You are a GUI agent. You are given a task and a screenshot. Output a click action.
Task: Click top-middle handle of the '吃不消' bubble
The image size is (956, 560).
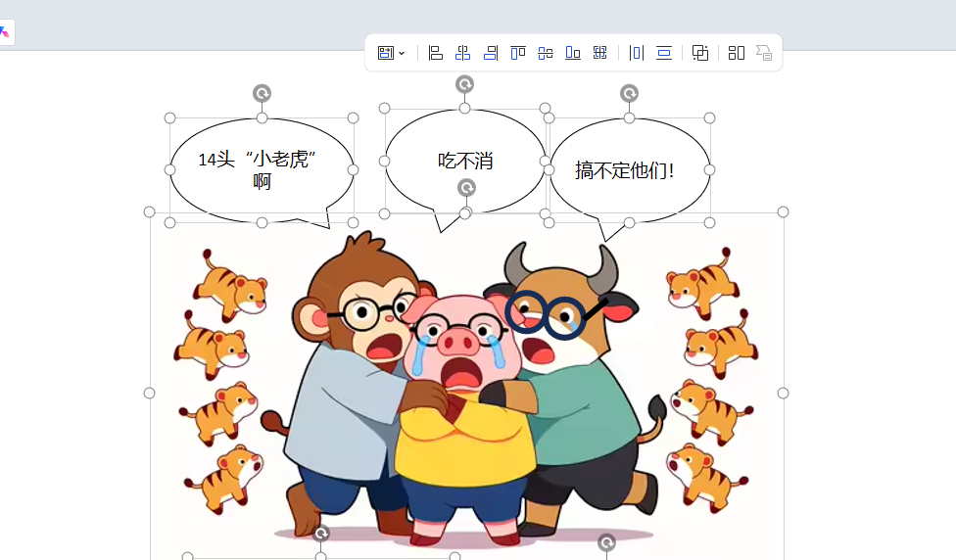point(464,109)
